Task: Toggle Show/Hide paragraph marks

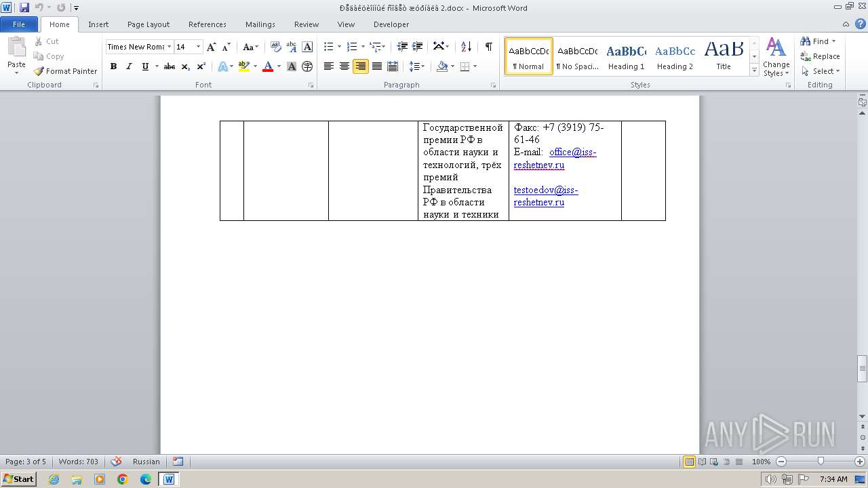Action: coord(488,47)
